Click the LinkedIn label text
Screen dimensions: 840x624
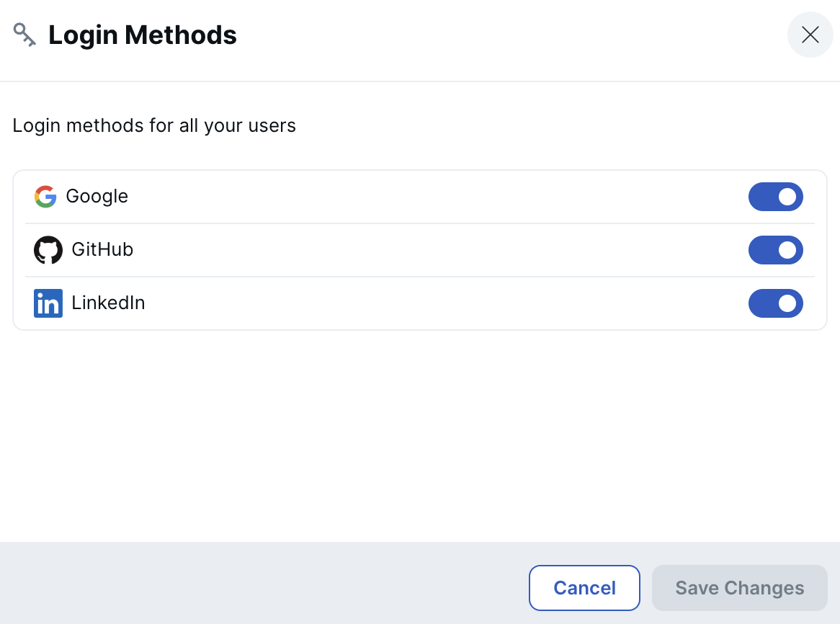108,303
